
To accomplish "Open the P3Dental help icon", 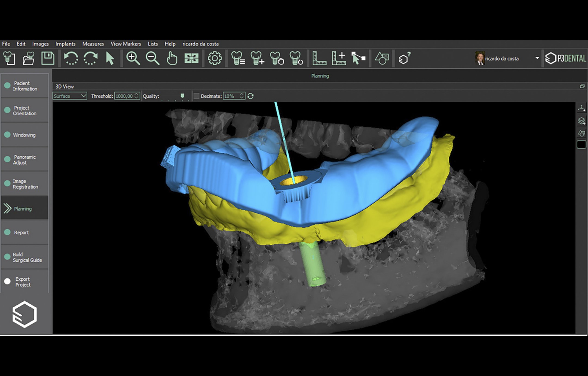I will pyautogui.click(x=405, y=58).
